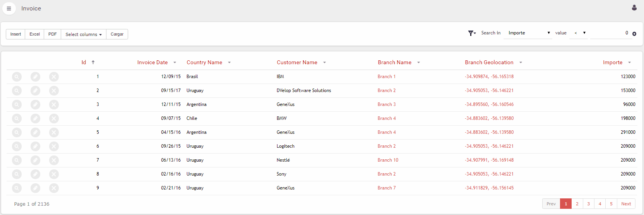View details of invoice 3 row
The image size is (644, 215).
[17, 104]
